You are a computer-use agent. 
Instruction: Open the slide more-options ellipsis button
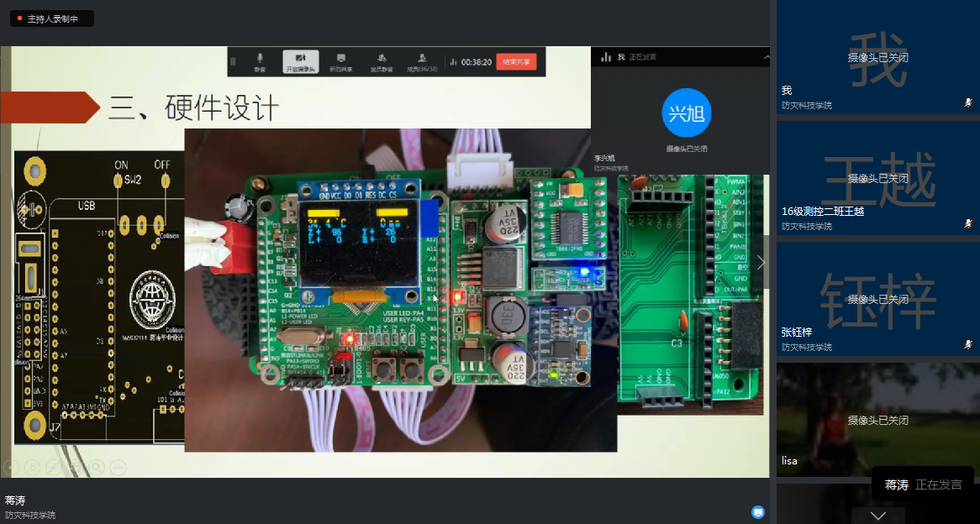(119, 467)
